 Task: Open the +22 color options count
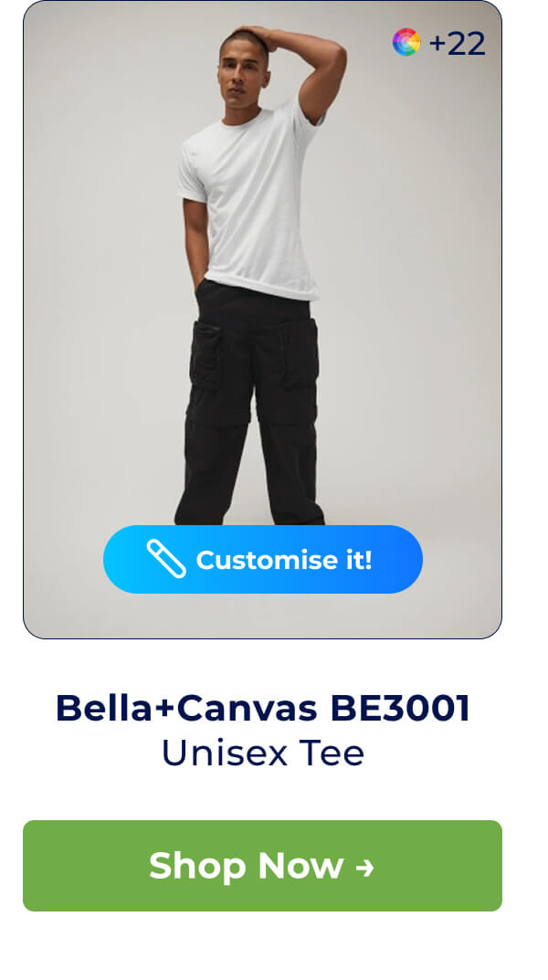coord(457,43)
